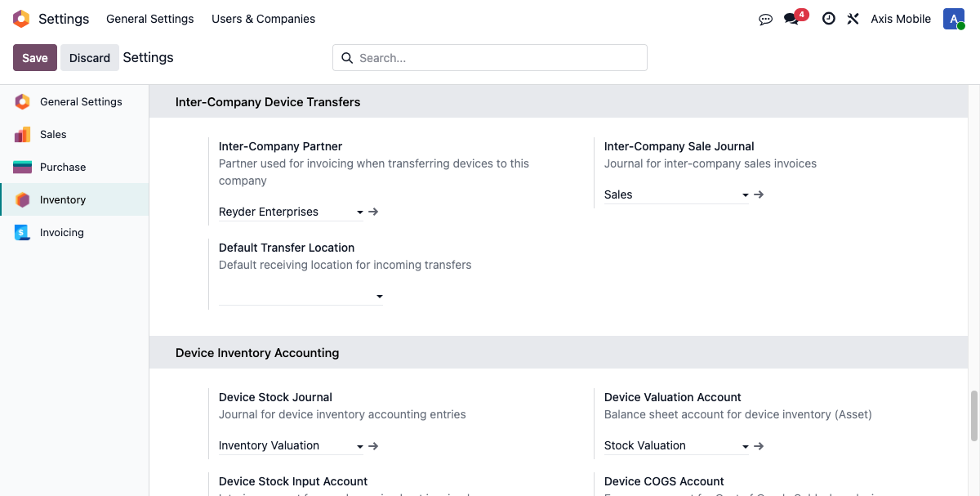Open internal link arrow beside Reyder Enterprises

click(x=373, y=211)
